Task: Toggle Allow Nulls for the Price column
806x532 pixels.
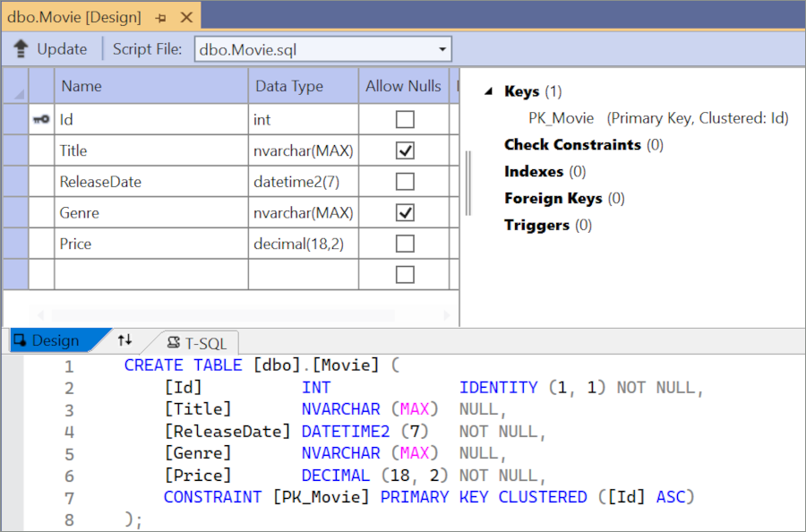Action: click(x=405, y=244)
